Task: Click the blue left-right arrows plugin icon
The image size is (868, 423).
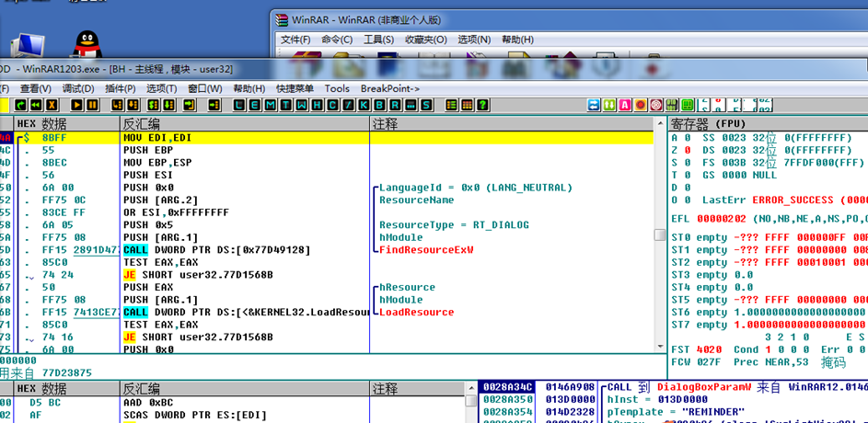Action: pyautogui.click(x=594, y=105)
